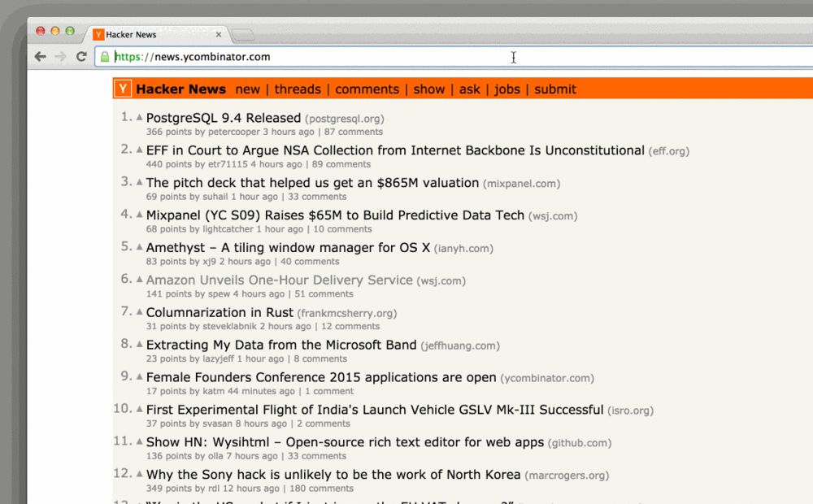The height and width of the screenshot is (504, 813).
Task: Open Female Founders Conference 2015 article
Action: [321, 377]
